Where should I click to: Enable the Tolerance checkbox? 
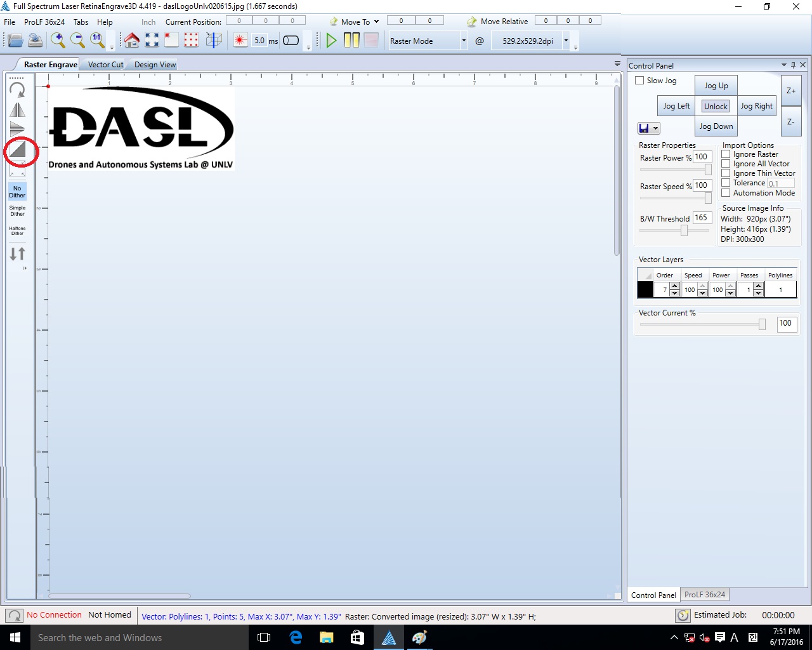point(726,183)
